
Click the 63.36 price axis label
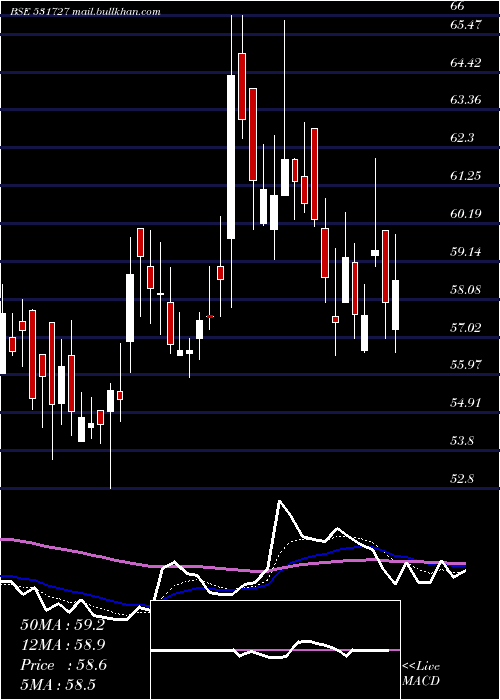[x=466, y=100]
